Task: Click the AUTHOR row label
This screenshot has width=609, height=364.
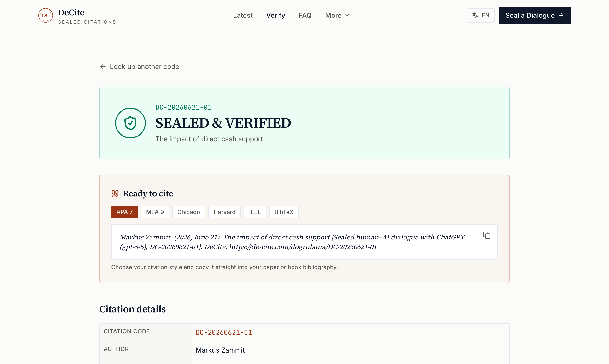Action: 116,349
